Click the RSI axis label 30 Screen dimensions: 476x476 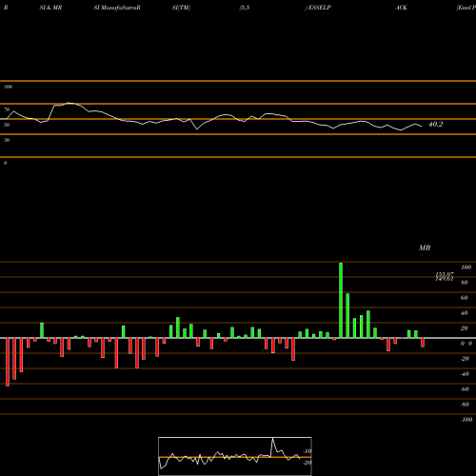pyautogui.click(x=7, y=140)
